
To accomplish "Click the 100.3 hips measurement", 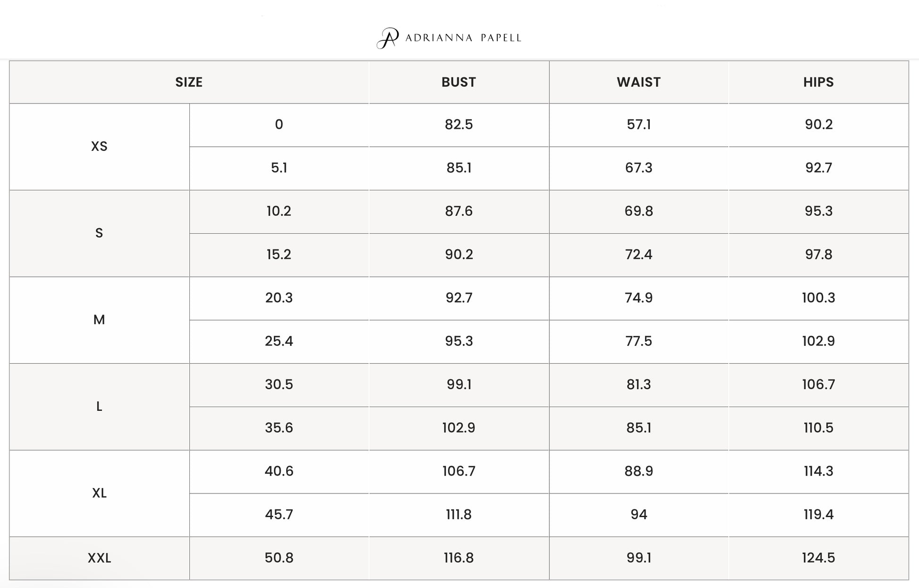I will click(x=818, y=298).
